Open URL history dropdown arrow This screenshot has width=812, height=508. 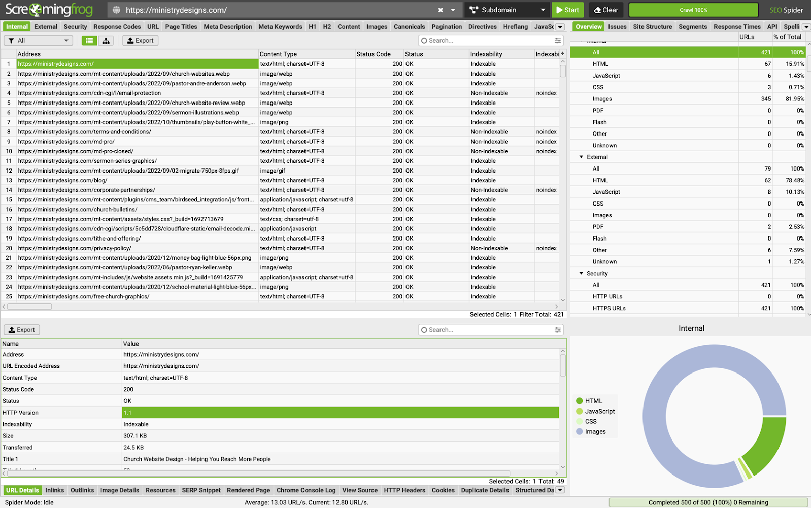coord(453,10)
